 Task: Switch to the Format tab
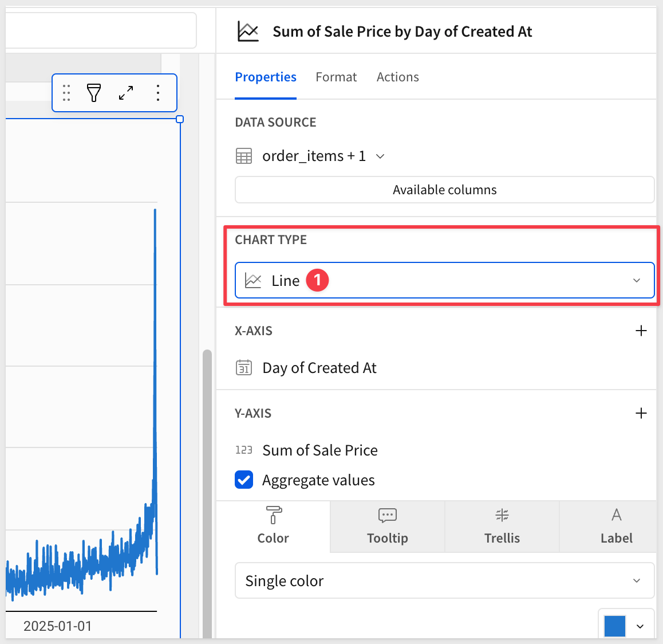(336, 77)
